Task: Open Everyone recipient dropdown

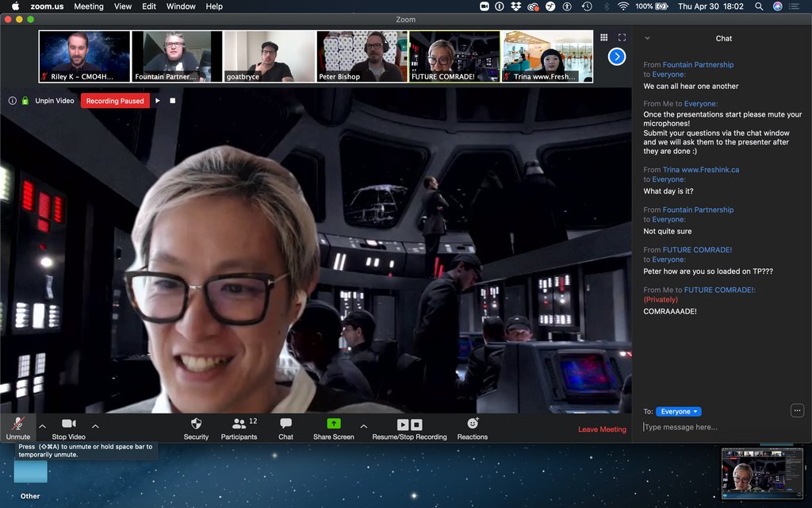Action: click(679, 412)
